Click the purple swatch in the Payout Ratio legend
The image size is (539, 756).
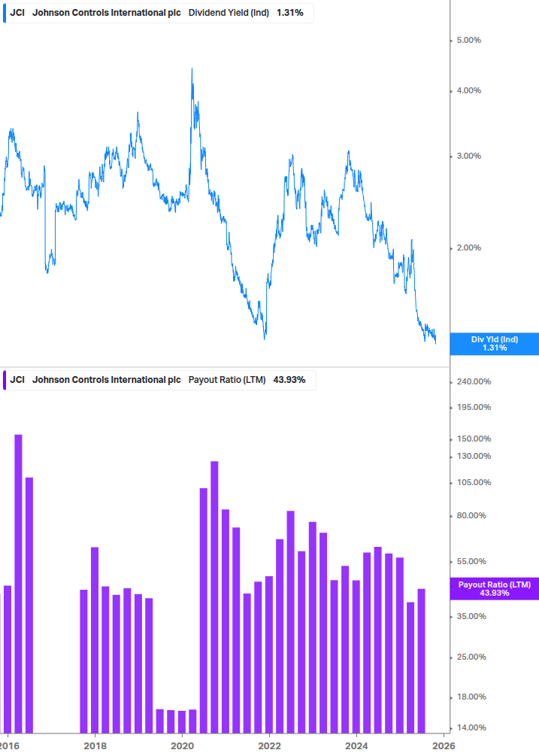tap(4, 379)
